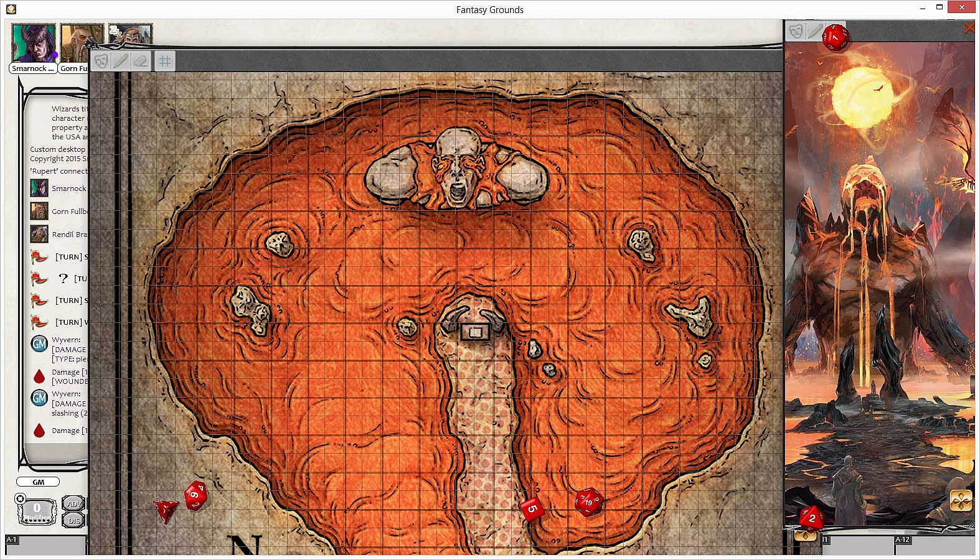Toggle the DIS disadvantage button
Image resolution: width=980 pixels, height=560 pixels.
click(74, 520)
